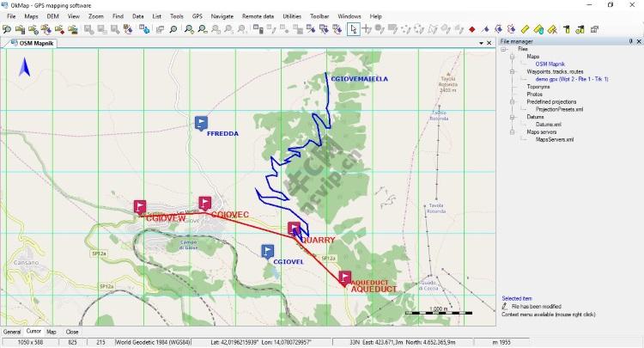Close the OSM Mapnik map tab
Screen dimensions: 644x348
[x=489, y=43]
